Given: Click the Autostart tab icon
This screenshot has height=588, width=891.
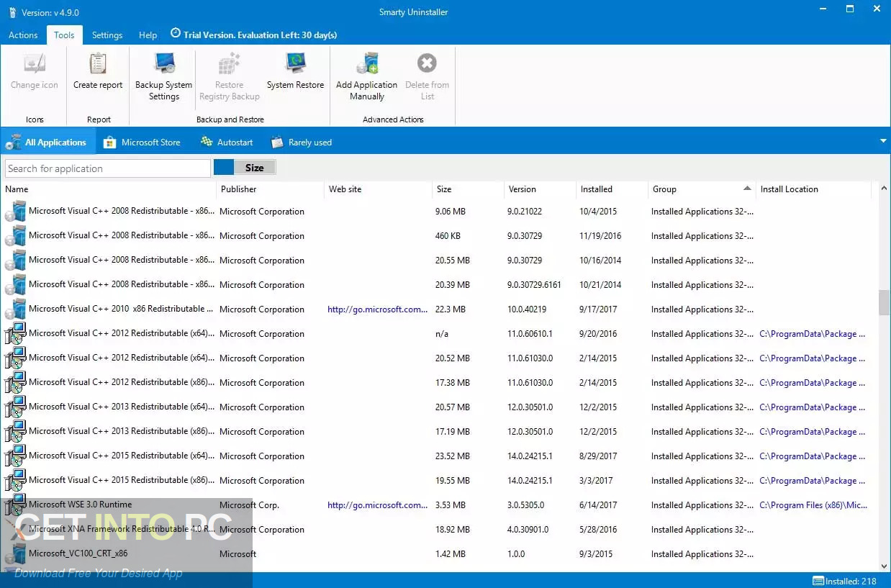Looking at the screenshot, I should tap(207, 142).
